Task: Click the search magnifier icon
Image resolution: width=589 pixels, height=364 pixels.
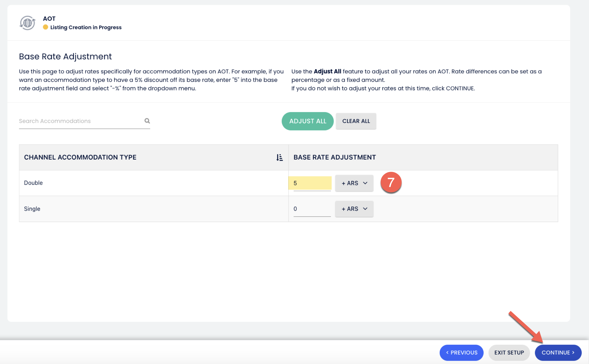Action: [x=147, y=121]
